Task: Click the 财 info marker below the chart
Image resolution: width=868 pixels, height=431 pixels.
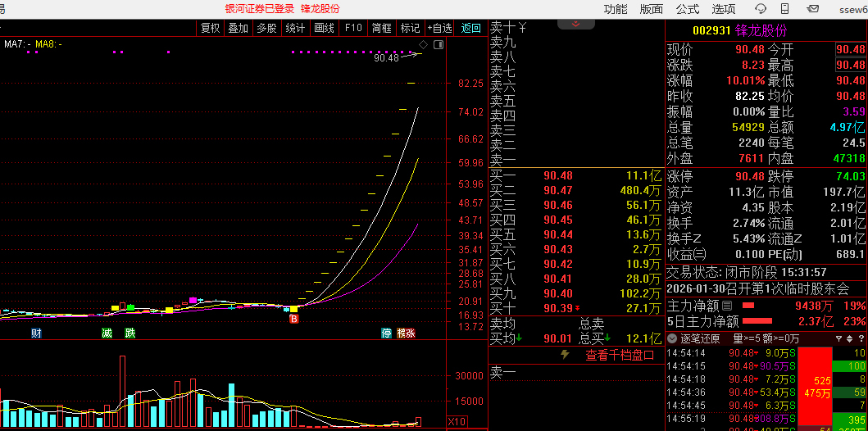Action: [x=35, y=333]
